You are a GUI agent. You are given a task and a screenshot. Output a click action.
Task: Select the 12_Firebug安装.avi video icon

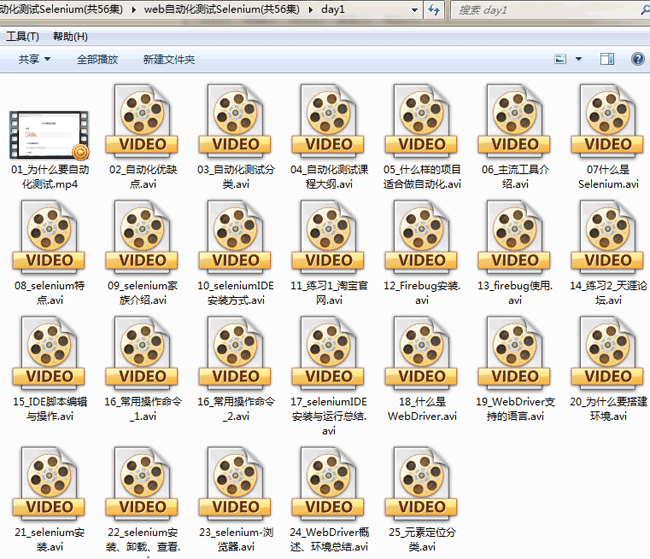422,238
